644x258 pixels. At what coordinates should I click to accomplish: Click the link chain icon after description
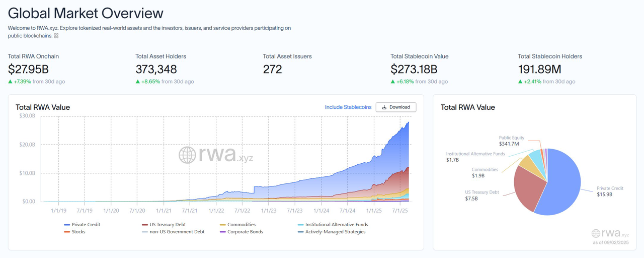click(56, 36)
